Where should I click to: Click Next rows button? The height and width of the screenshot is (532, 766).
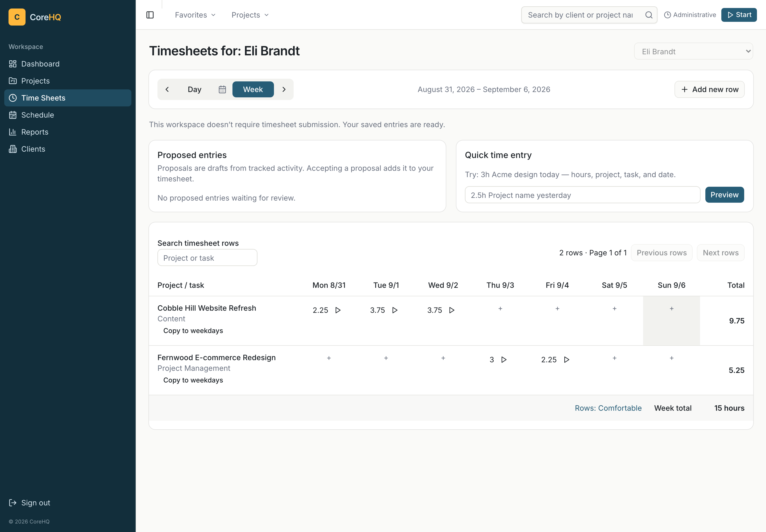click(x=720, y=253)
